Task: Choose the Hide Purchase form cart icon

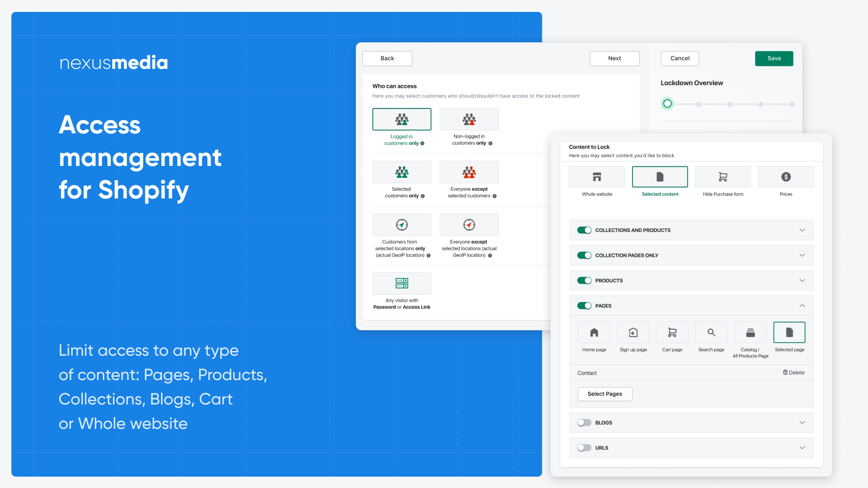Action: point(723,177)
